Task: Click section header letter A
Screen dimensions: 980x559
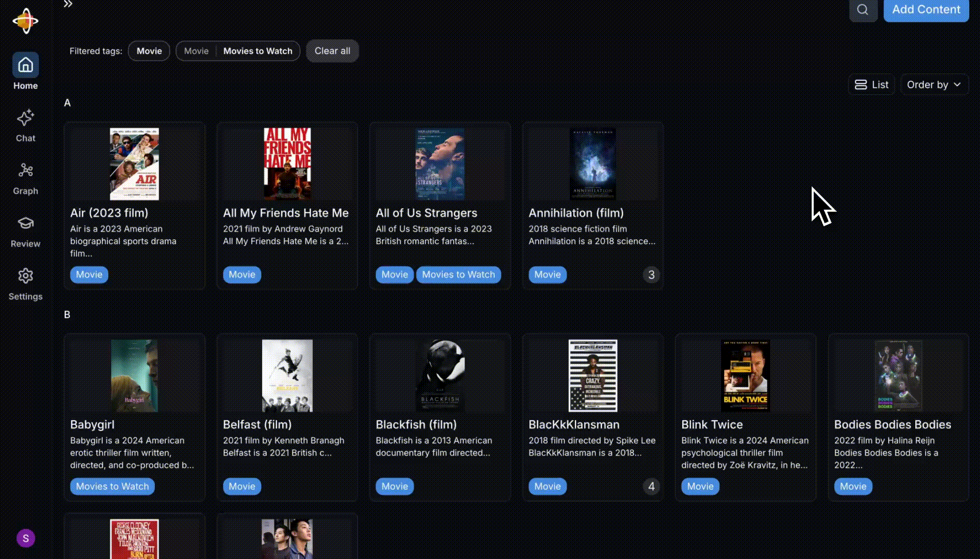Action: tap(67, 103)
